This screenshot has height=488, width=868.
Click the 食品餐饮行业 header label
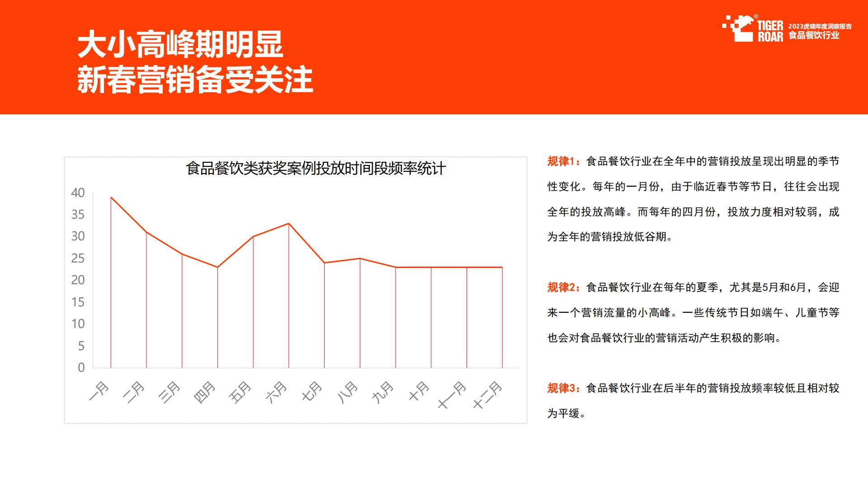(814, 35)
